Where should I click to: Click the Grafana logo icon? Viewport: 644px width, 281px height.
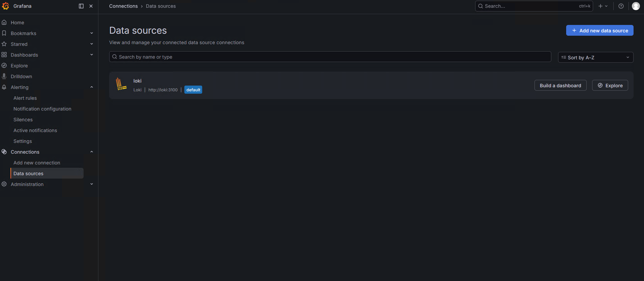5,6
